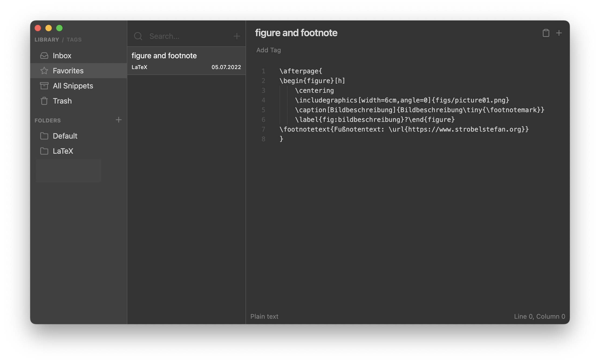Open the Trash
The width and height of the screenshot is (600, 364).
pos(62,101)
